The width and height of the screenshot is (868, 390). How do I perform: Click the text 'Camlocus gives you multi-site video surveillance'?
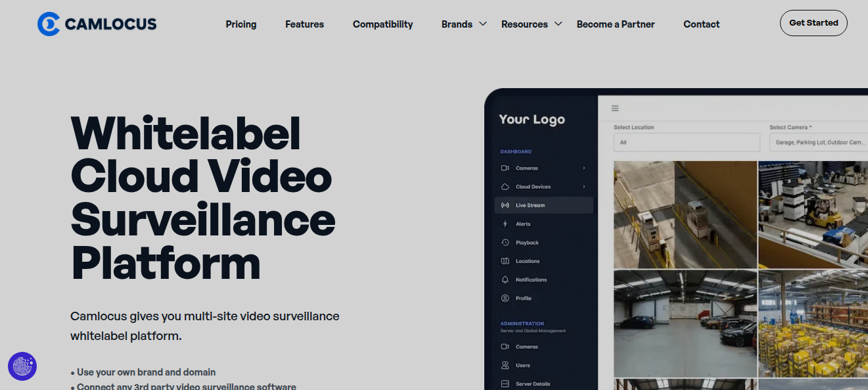205,316
